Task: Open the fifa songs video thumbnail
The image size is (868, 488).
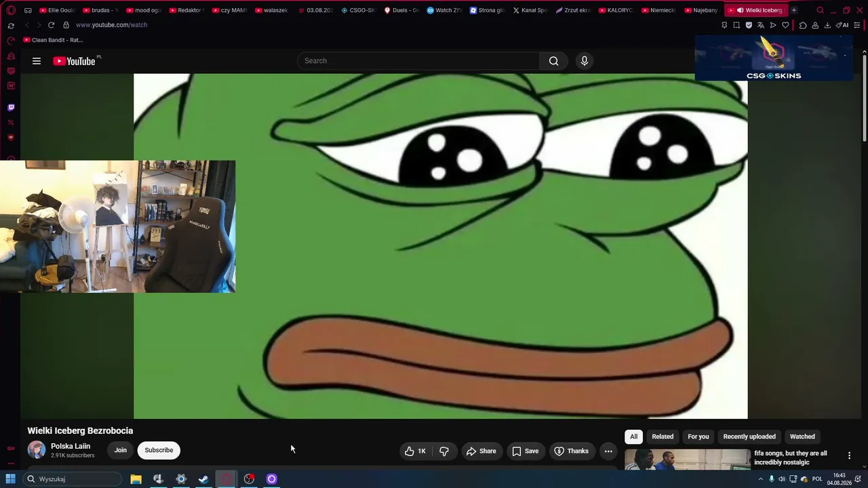Action: click(688, 459)
